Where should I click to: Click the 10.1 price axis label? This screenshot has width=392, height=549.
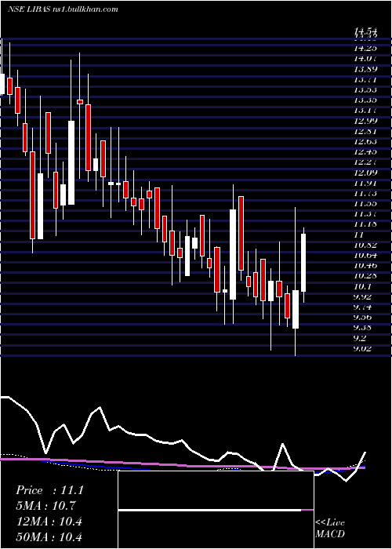361,286
